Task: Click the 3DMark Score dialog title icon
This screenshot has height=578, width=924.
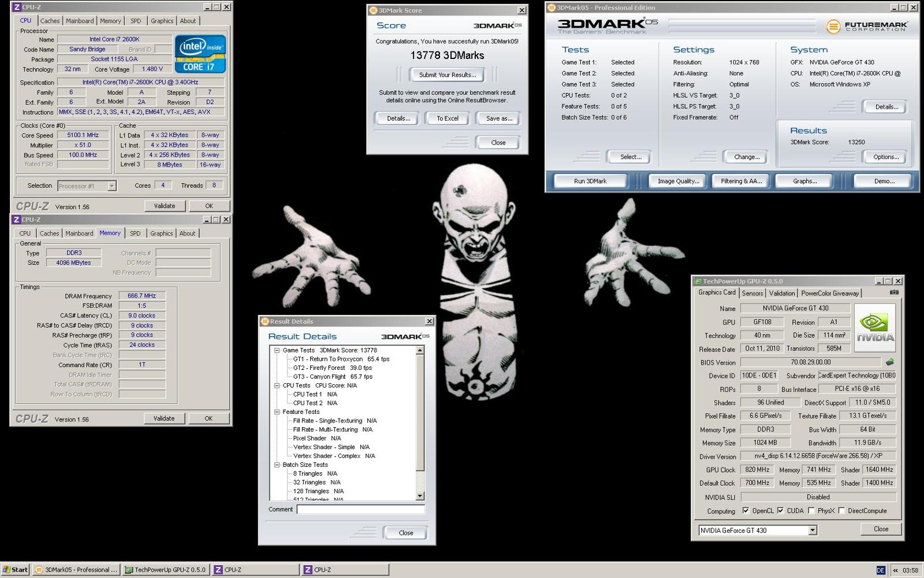Action: pyautogui.click(x=373, y=10)
